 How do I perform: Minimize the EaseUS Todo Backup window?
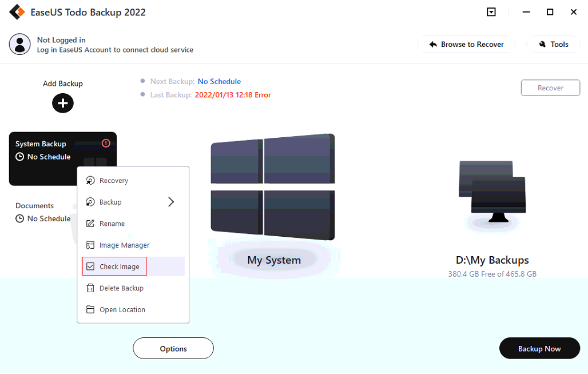[x=526, y=12]
